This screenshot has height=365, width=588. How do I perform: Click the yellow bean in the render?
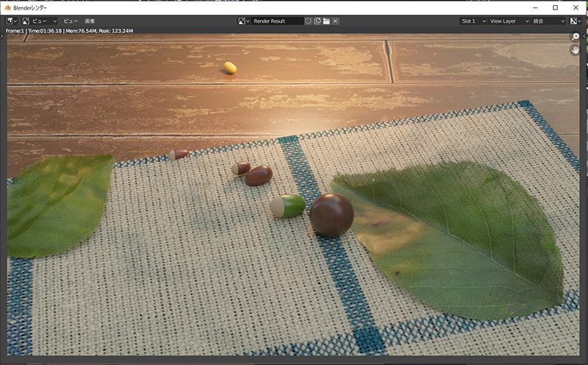pos(230,67)
